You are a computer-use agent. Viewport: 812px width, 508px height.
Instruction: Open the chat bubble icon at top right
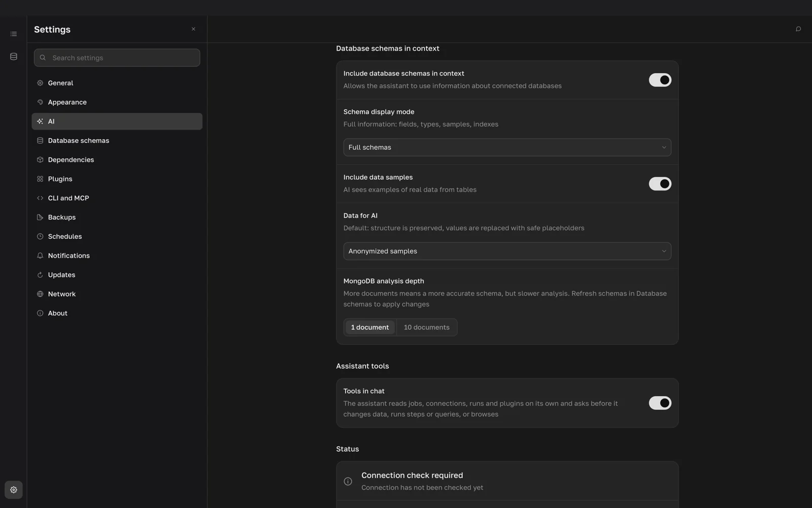pos(798,29)
